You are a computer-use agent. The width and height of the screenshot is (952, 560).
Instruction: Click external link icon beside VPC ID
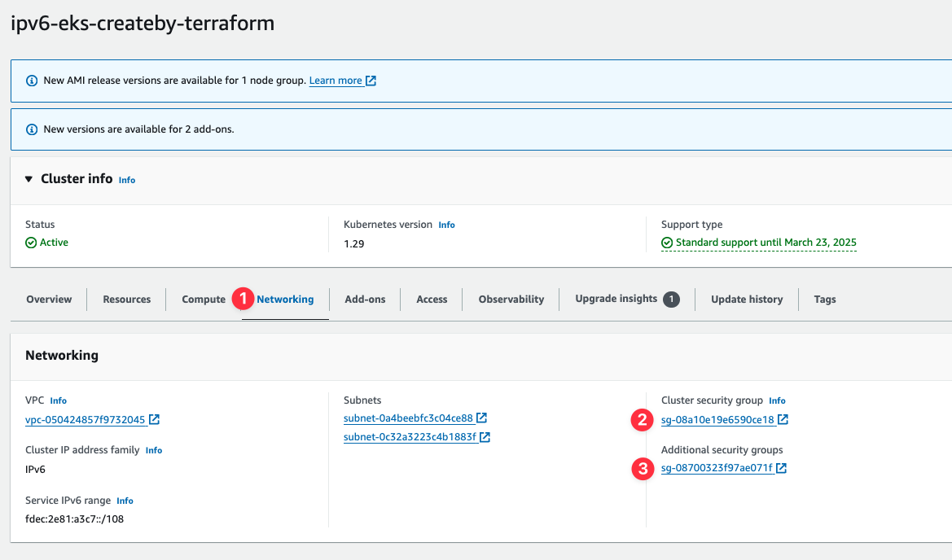pyautogui.click(x=154, y=419)
